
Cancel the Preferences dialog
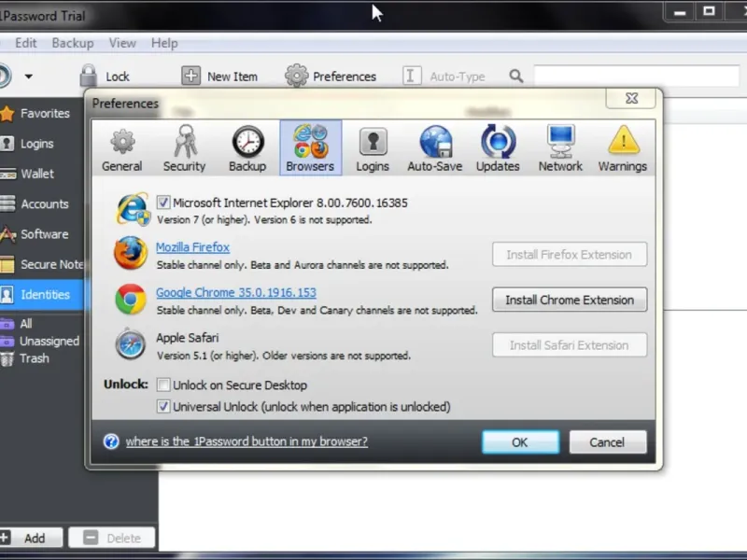pyautogui.click(x=608, y=442)
